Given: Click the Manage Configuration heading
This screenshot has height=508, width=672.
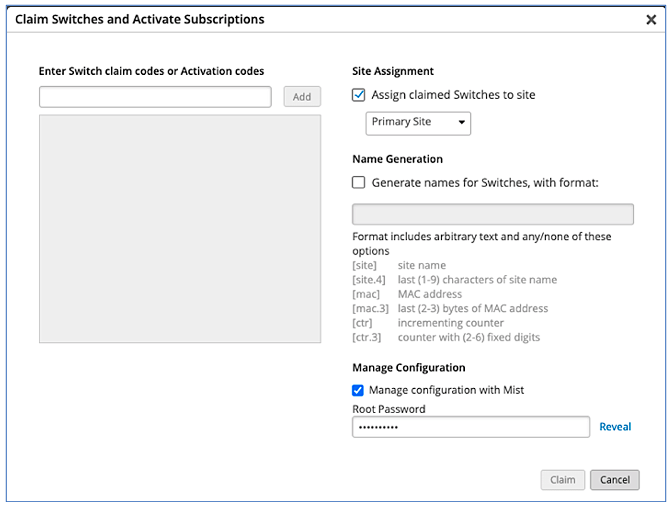Looking at the screenshot, I should point(409,368).
